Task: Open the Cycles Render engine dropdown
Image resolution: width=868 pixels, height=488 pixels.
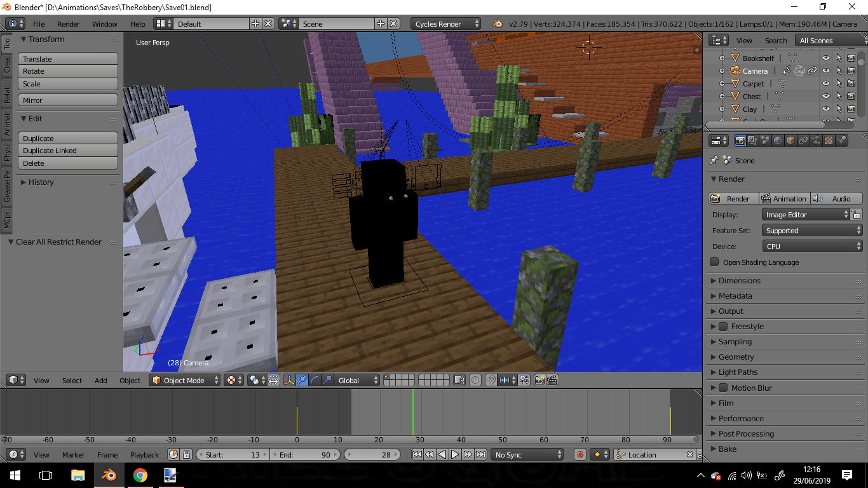Action: click(x=445, y=24)
